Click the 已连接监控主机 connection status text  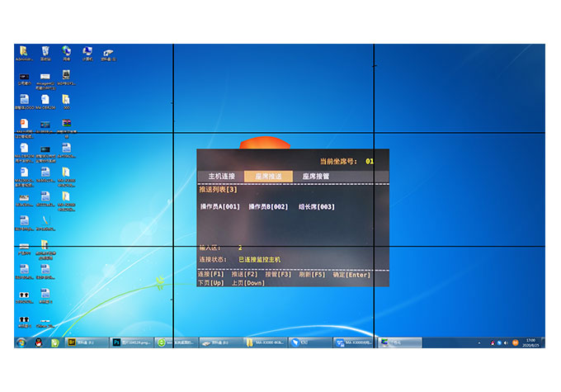[x=260, y=259]
